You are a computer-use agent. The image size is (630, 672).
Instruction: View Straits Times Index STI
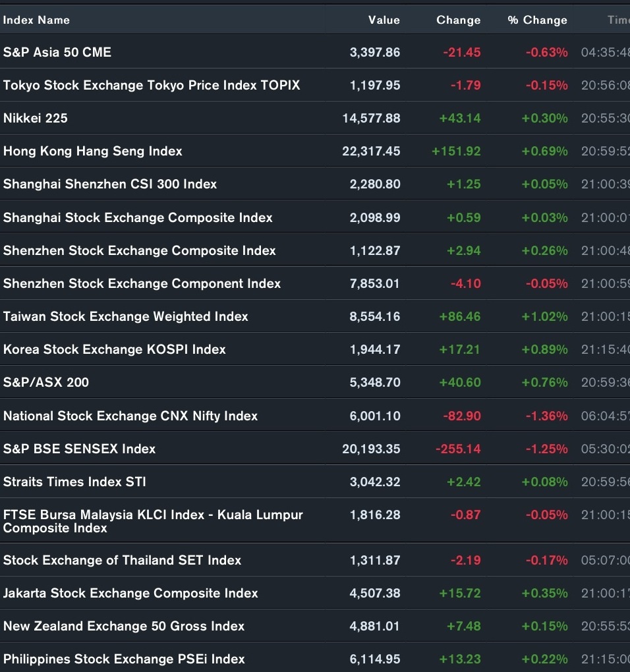click(x=74, y=482)
